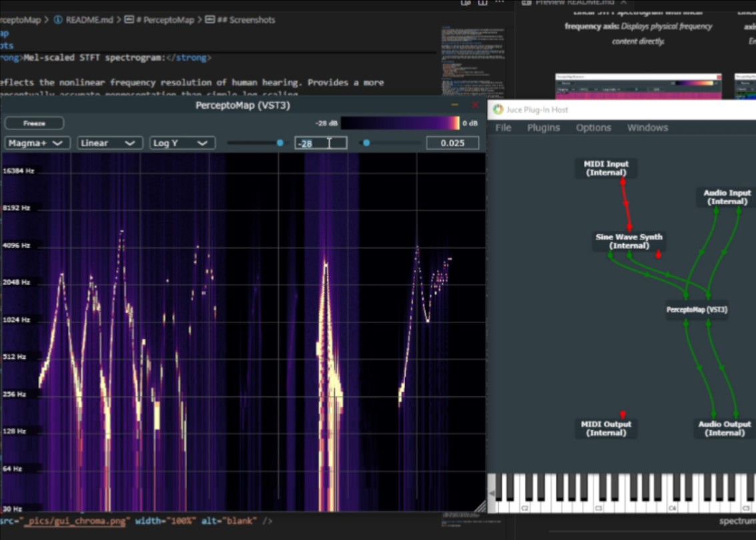Open the Options menu

click(593, 127)
